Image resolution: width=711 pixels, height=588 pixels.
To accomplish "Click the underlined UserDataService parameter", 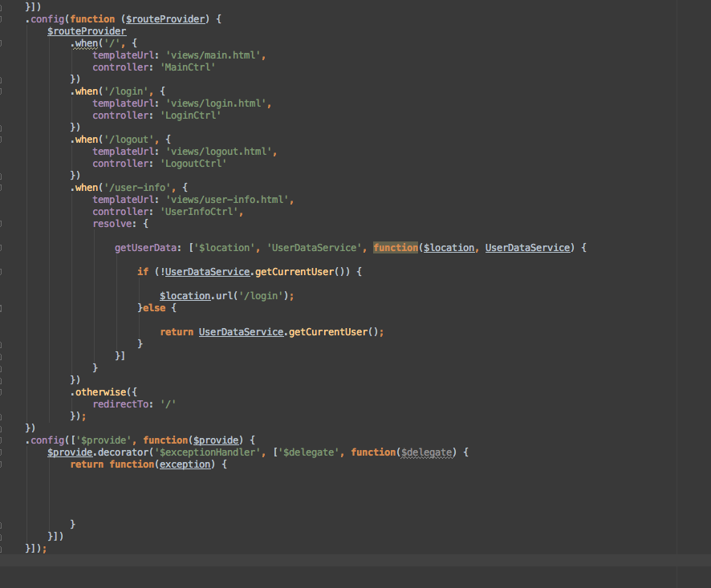I will pyautogui.click(x=527, y=247).
